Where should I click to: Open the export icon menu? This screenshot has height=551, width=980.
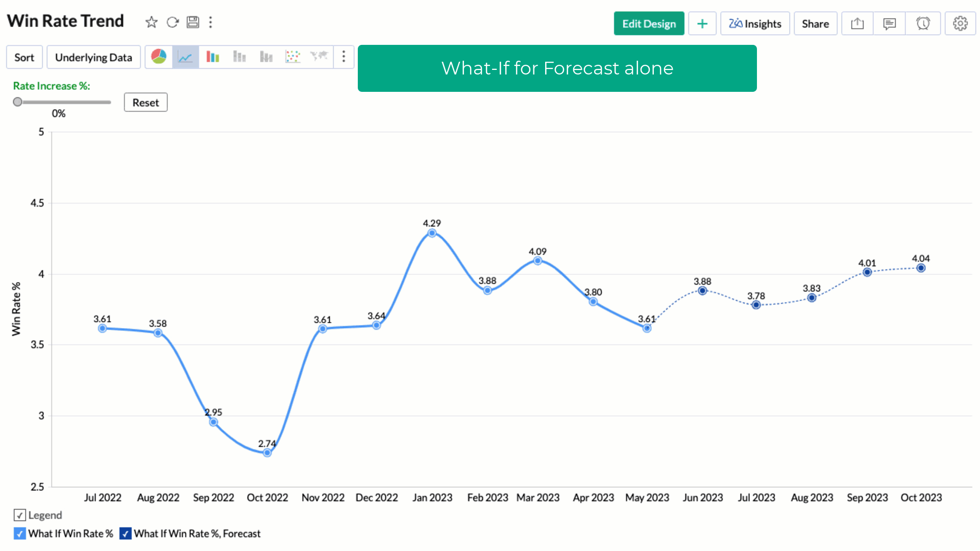[x=857, y=24]
